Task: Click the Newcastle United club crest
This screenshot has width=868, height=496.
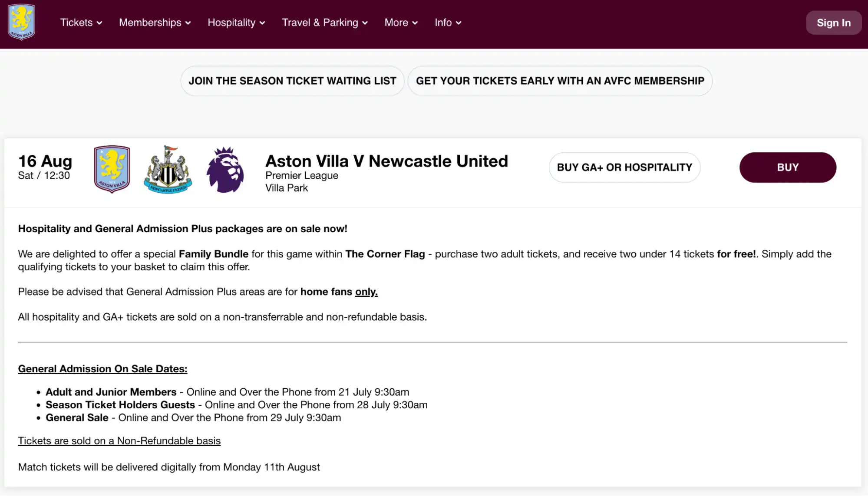Action: coord(168,168)
